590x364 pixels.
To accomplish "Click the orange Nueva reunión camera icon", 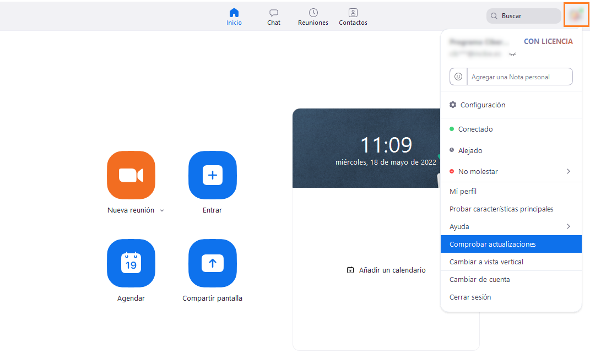I will (131, 175).
